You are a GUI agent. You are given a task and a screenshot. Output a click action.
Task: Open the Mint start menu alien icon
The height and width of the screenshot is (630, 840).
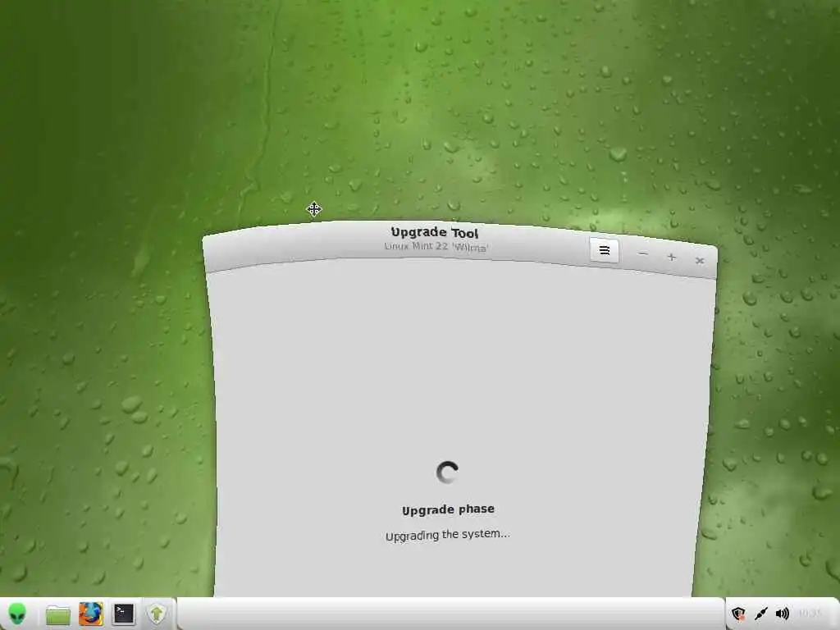[x=17, y=614]
